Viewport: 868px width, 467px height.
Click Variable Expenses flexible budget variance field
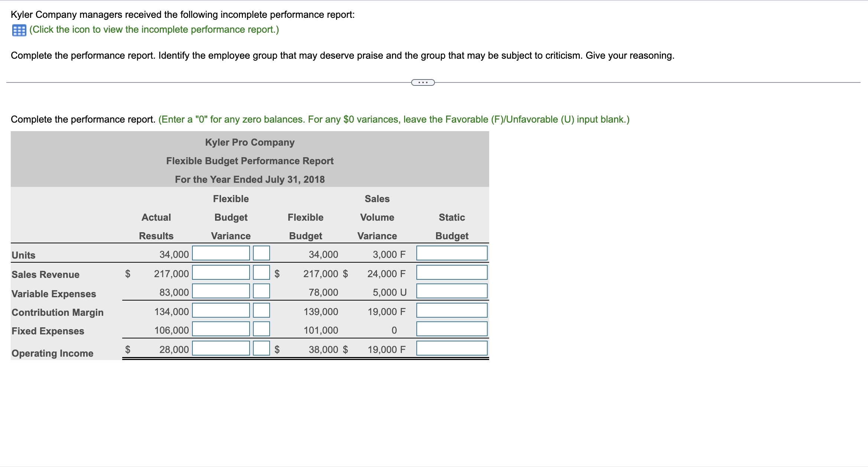(221, 291)
